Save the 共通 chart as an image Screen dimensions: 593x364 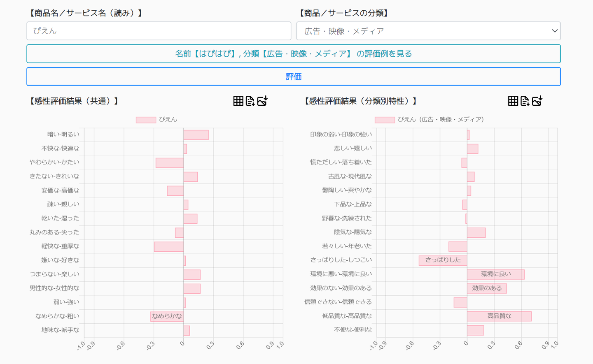pyautogui.click(x=262, y=101)
